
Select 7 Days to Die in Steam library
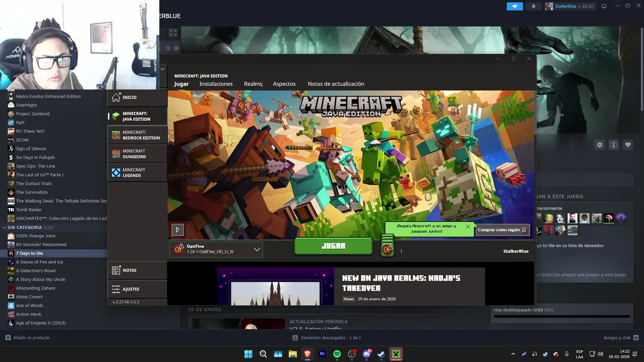pos(53,253)
